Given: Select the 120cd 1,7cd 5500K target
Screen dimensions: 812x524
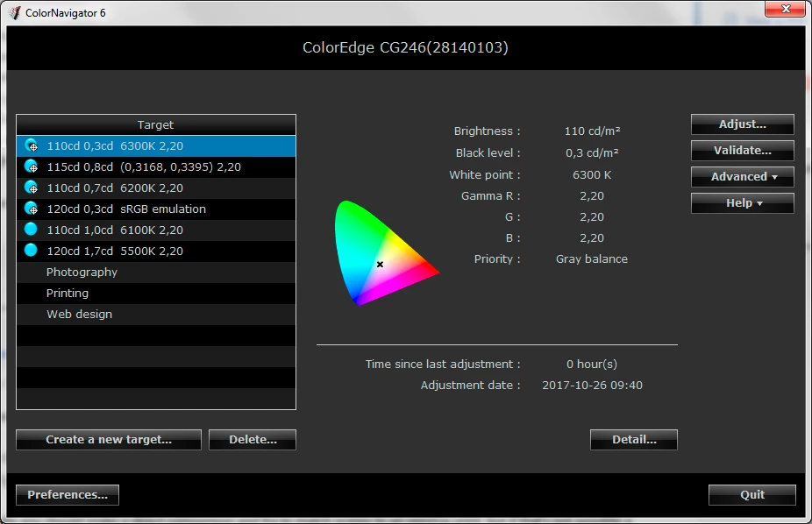Looking at the screenshot, I should [156, 251].
